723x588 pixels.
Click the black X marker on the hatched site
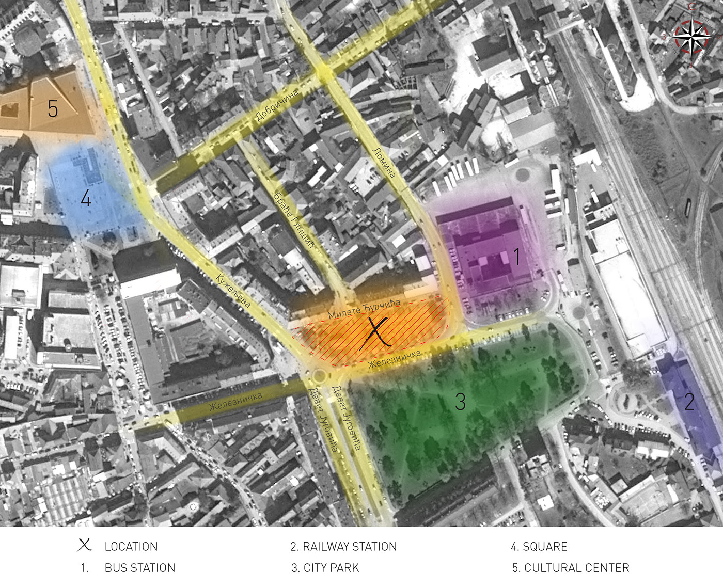(376, 332)
